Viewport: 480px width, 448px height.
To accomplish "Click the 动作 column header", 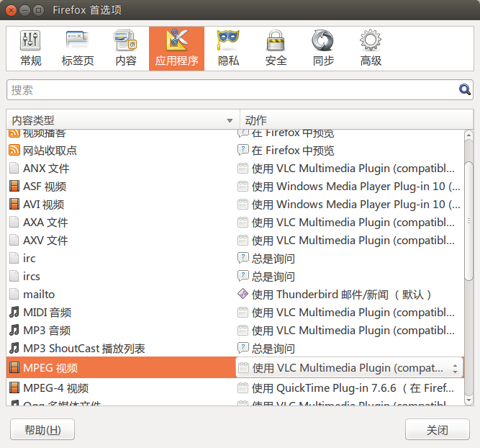I will click(x=357, y=120).
